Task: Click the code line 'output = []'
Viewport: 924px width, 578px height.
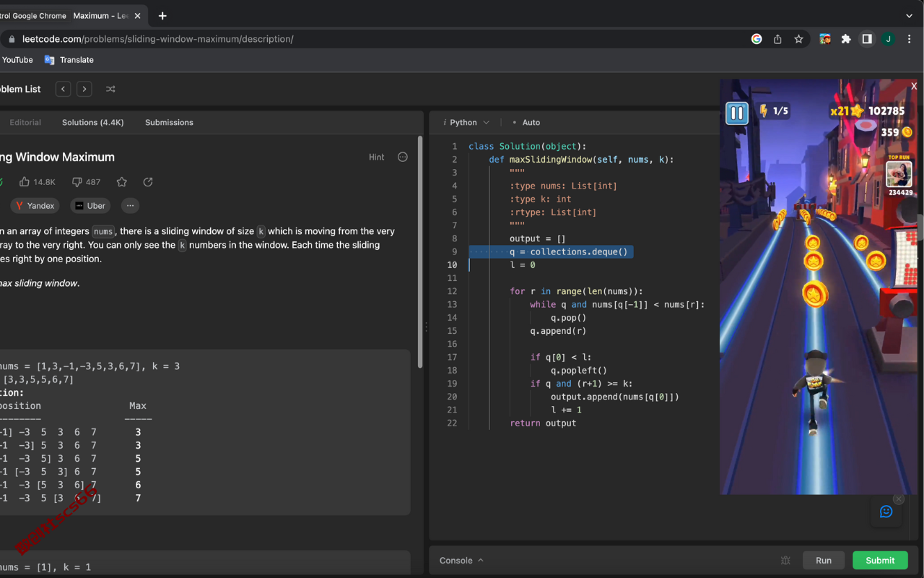Action: click(538, 238)
